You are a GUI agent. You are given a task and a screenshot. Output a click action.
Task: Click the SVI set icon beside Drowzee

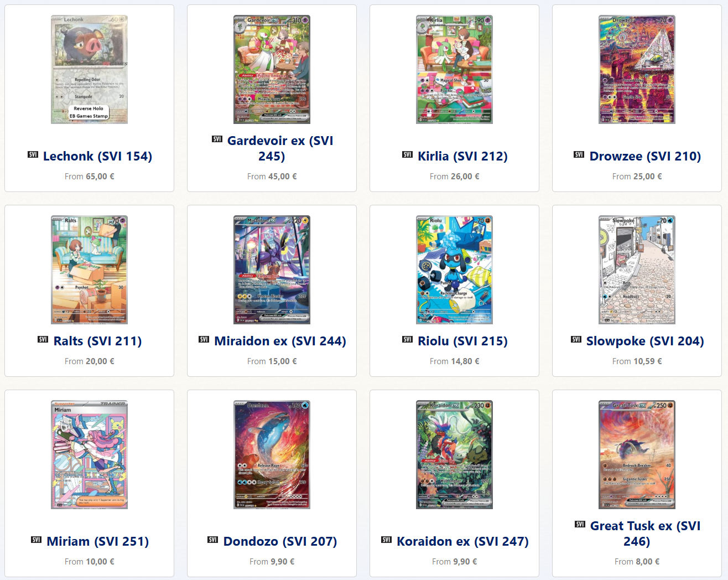coord(579,154)
